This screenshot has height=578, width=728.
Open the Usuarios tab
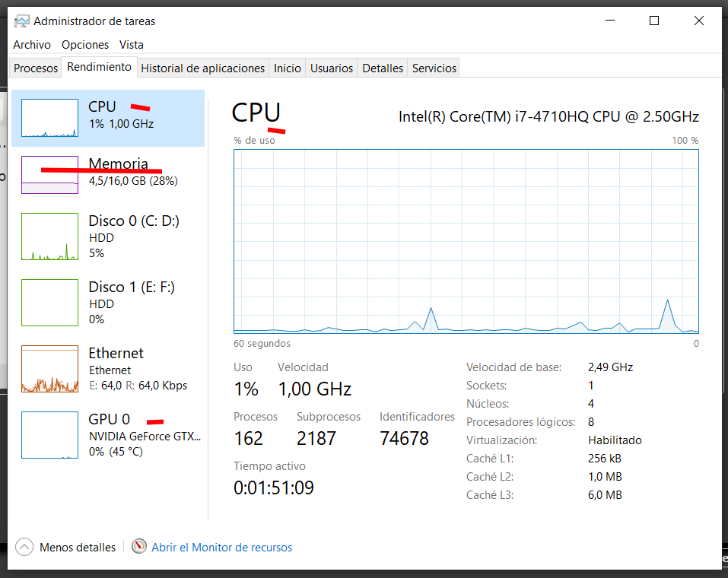pyautogui.click(x=332, y=68)
